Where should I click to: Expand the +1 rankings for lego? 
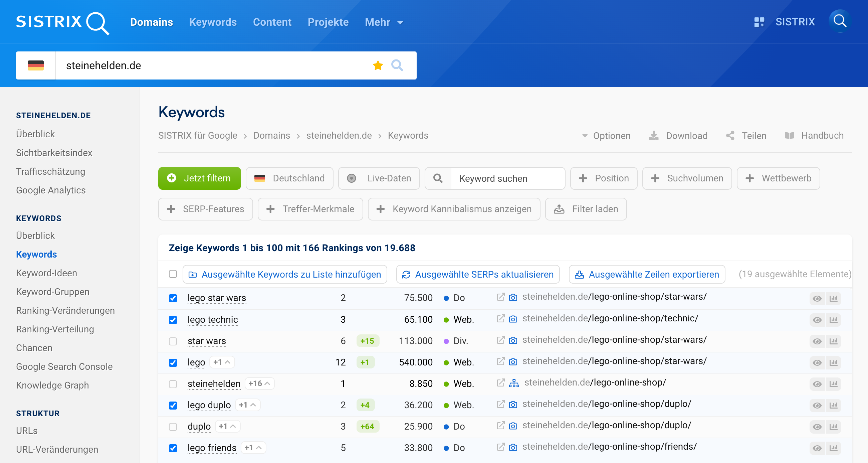coord(222,362)
